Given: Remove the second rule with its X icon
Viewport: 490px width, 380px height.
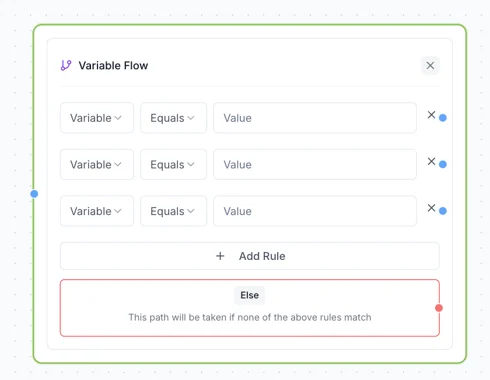Looking at the screenshot, I should tap(431, 161).
